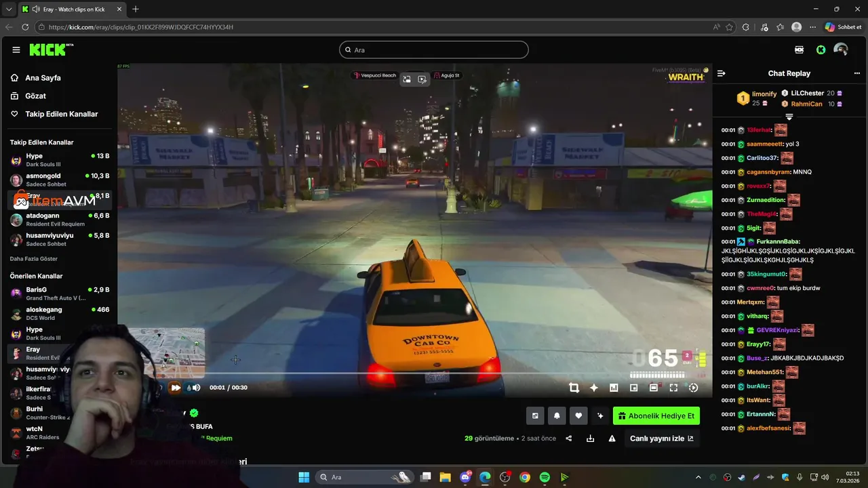Open File Explorer from the taskbar
The height and width of the screenshot is (488, 868).
pyautogui.click(x=446, y=477)
